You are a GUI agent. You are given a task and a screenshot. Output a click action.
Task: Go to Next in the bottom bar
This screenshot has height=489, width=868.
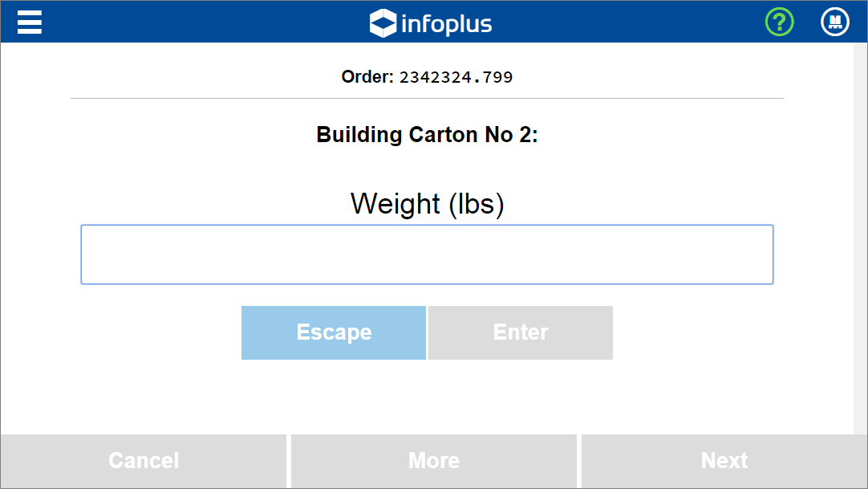(x=724, y=461)
